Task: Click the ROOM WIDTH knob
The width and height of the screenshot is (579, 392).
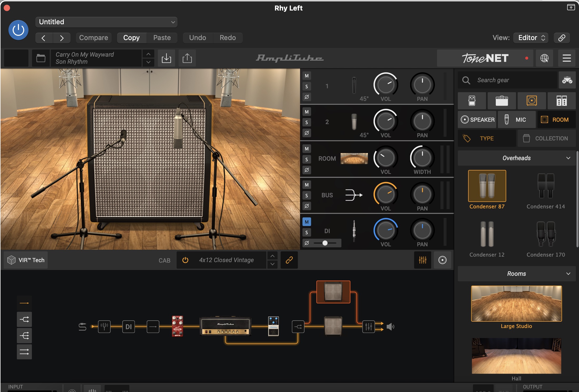Action: (x=422, y=158)
